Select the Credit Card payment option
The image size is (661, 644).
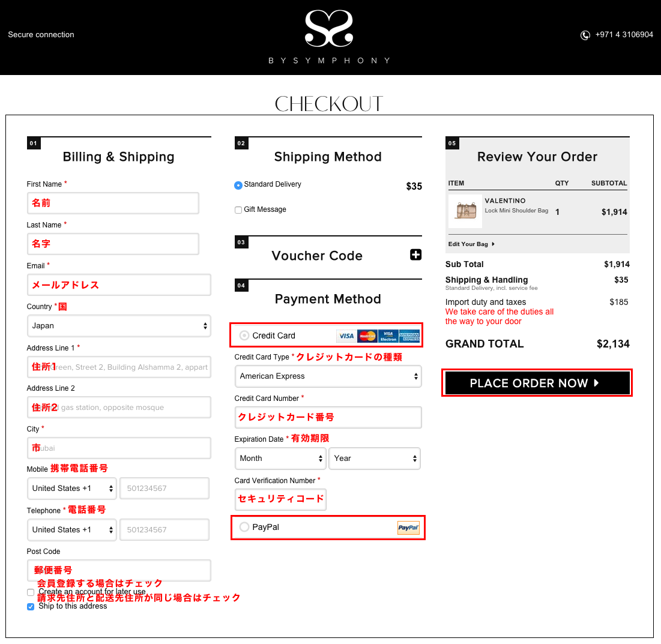(244, 336)
